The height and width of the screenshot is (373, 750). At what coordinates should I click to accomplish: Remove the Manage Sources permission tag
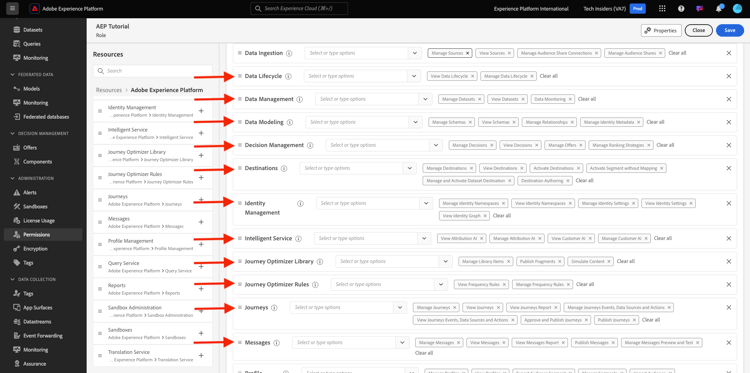467,53
